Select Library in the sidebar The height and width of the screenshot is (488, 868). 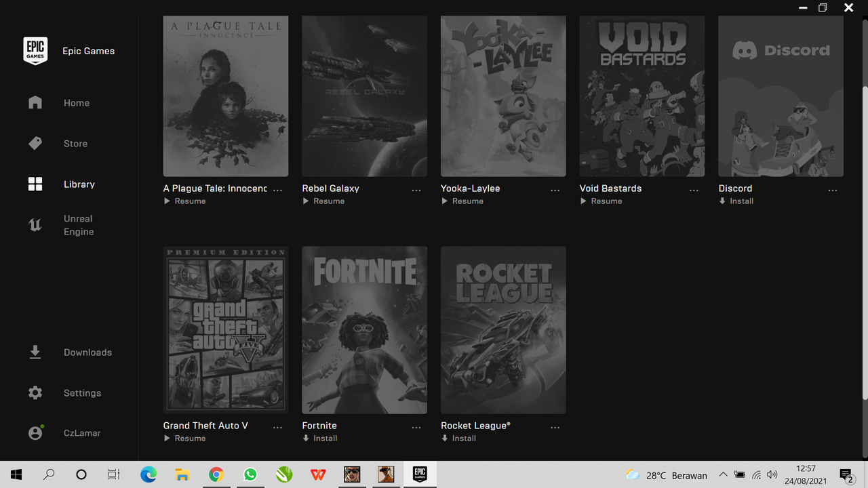coord(79,184)
